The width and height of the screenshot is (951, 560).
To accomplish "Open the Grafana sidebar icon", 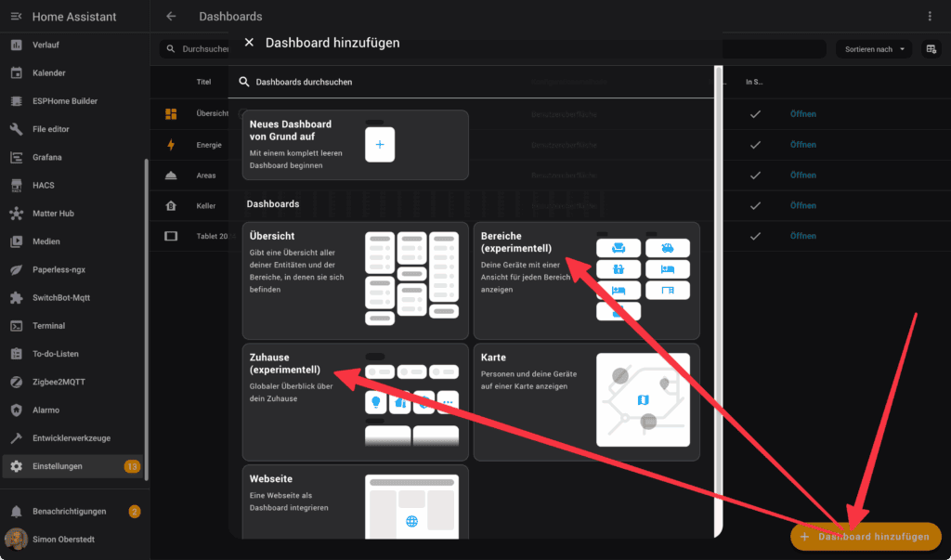I will coord(16,157).
